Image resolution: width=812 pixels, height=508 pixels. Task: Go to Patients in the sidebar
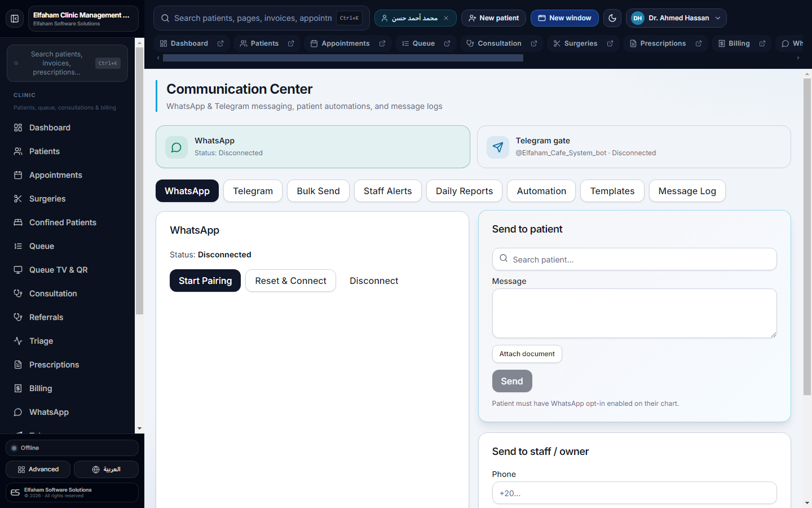68,151
